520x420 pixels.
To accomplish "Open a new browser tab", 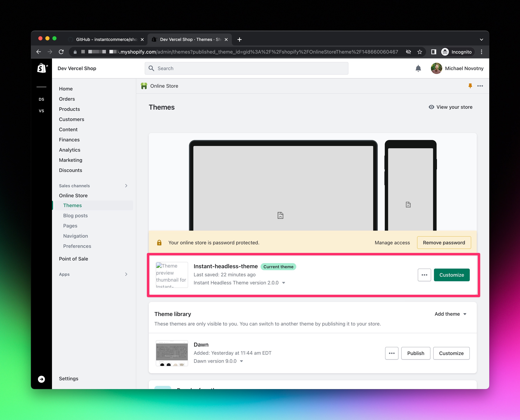I will tap(239, 40).
